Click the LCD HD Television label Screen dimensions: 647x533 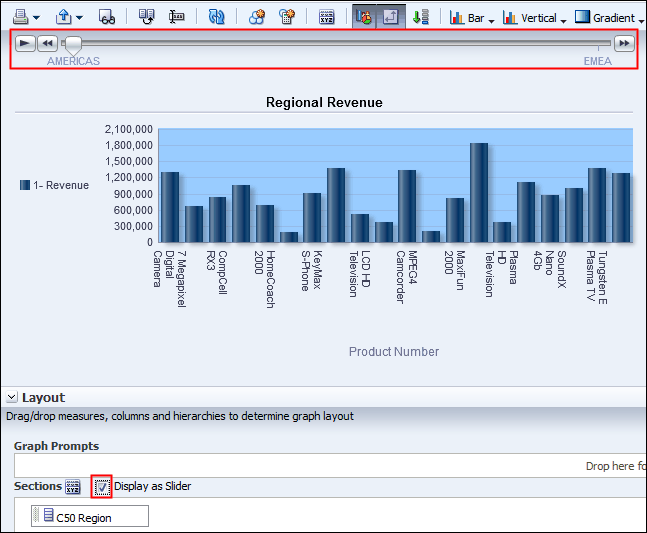pos(359,274)
